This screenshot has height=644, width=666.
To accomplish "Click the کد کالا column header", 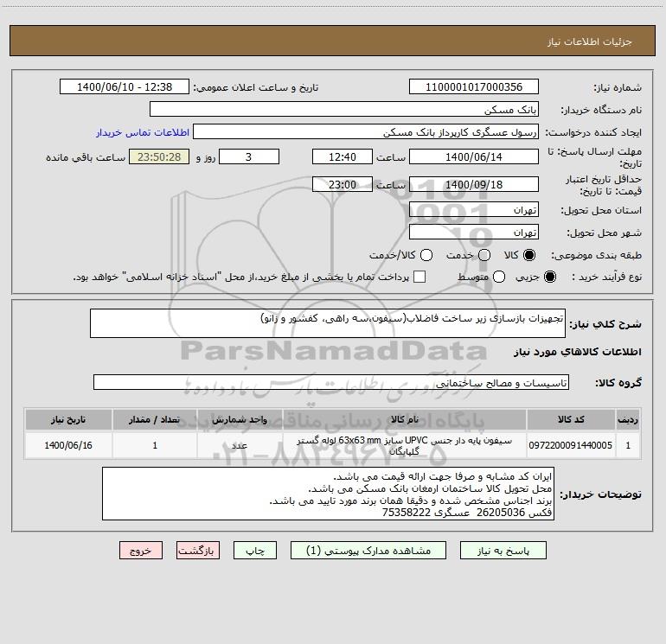I will point(571,419).
